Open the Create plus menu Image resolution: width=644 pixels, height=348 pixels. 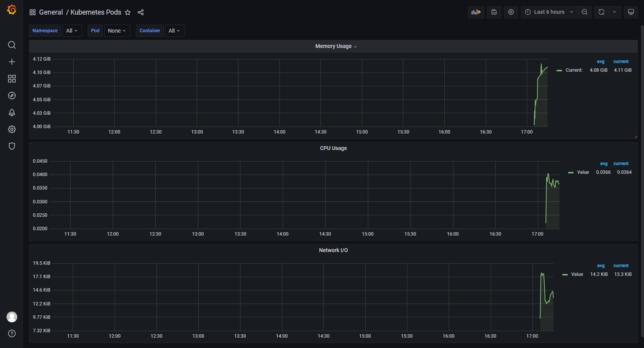[x=12, y=62]
